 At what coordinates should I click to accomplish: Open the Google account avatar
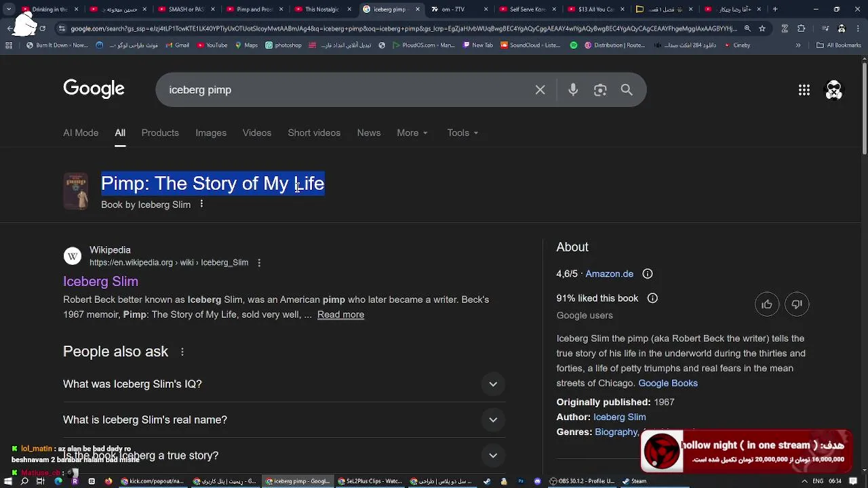(833, 90)
